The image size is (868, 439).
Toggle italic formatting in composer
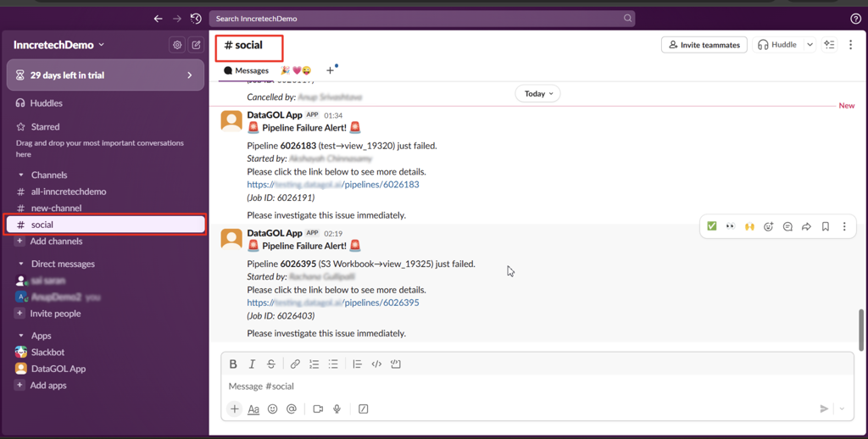[x=252, y=364]
